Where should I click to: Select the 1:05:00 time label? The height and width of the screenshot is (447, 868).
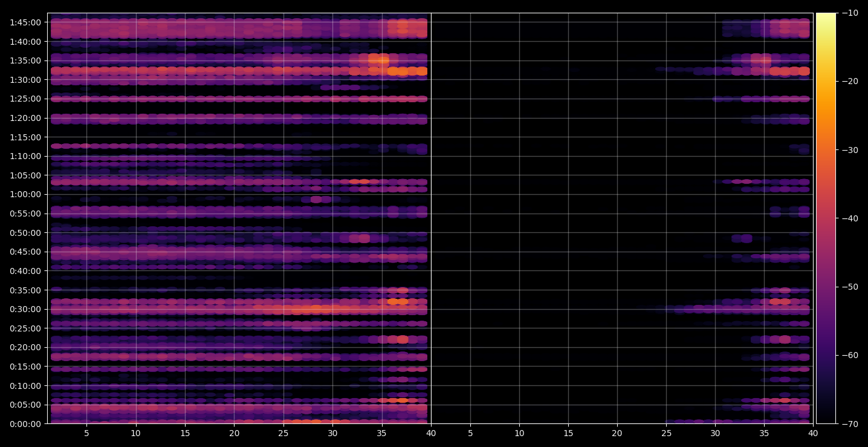click(x=25, y=175)
